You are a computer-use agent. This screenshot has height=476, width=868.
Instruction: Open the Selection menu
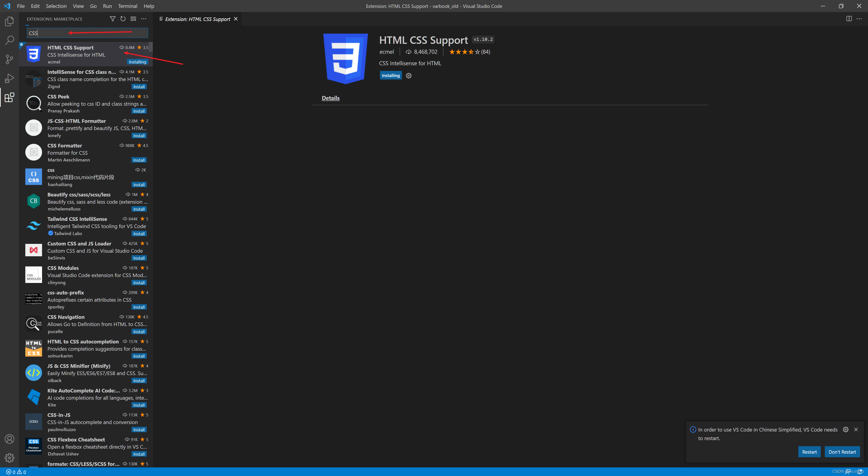pyautogui.click(x=56, y=6)
